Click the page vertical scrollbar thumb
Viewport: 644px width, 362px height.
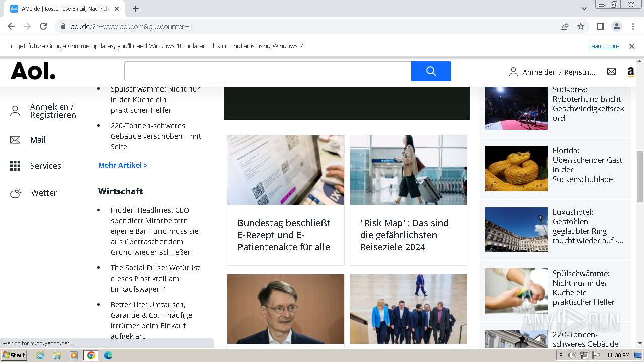[640, 176]
